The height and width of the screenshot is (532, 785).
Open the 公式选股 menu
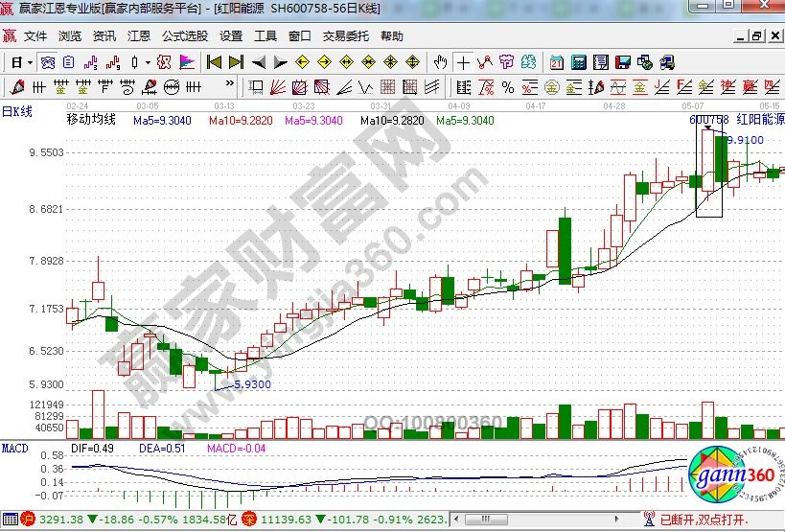(x=184, y=36)
